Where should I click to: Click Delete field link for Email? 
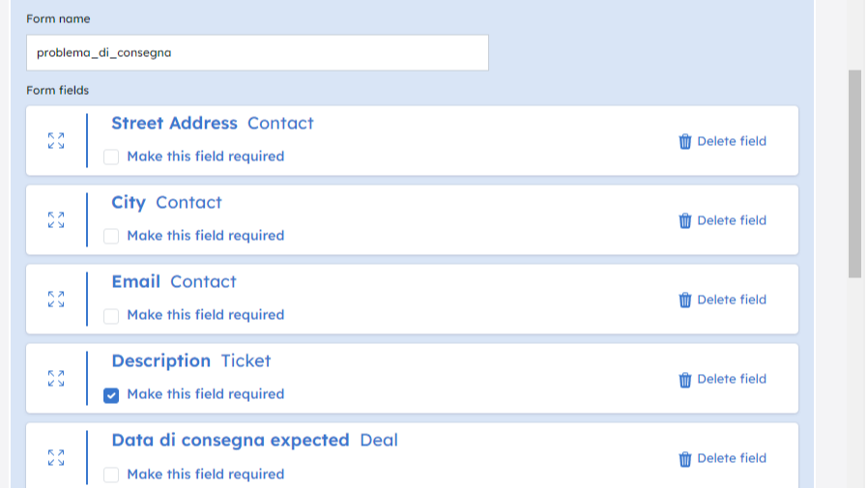(731, 300)
